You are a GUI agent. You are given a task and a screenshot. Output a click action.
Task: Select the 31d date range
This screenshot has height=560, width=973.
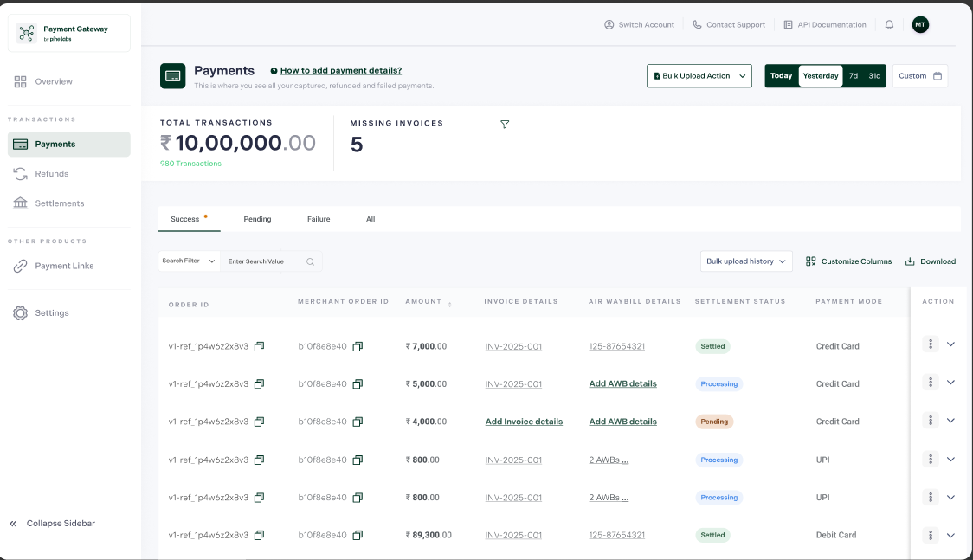(874, 75)
